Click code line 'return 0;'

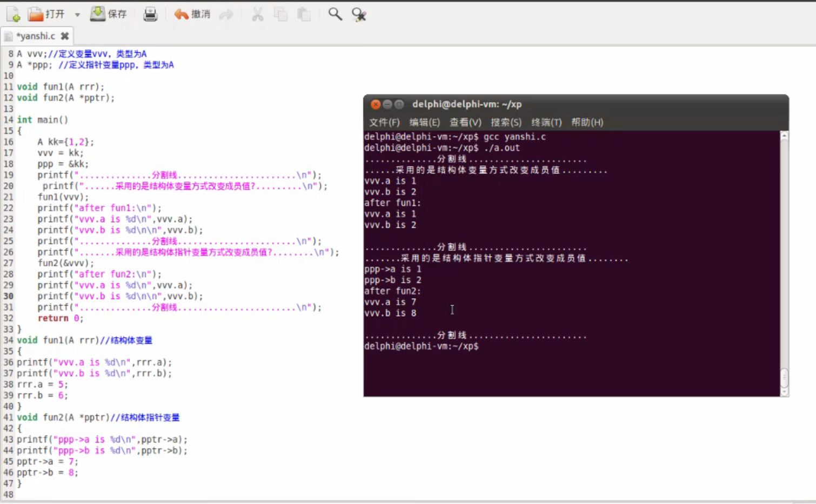tap(61, 318)
